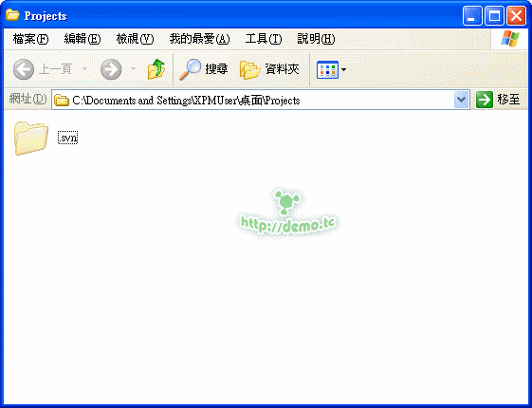Select the .svn folder icon
Screen dimensions: 532x408
tap(30, 138)
